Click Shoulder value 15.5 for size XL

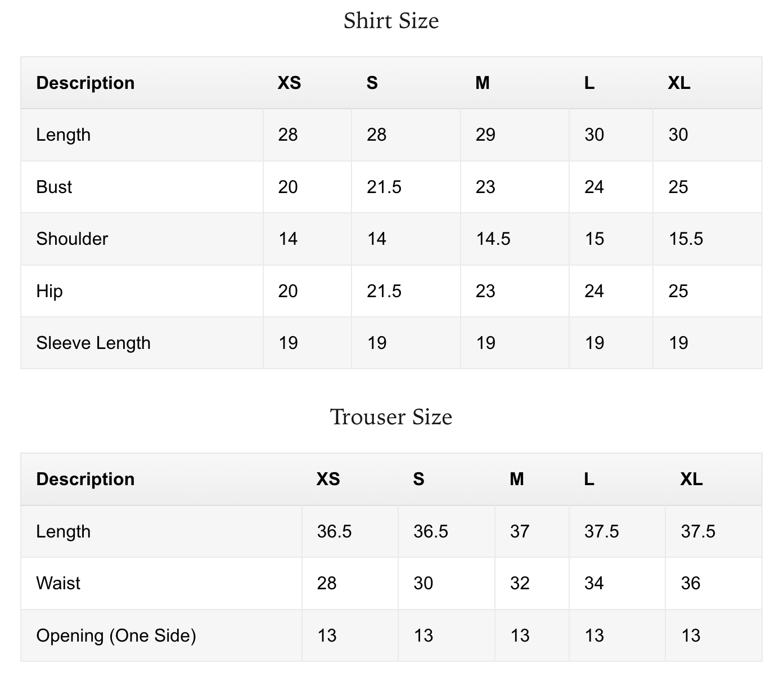coord(686,239)
